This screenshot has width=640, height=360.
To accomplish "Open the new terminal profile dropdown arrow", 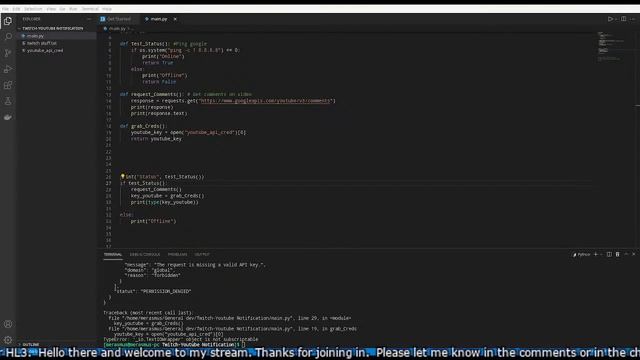I will [601, 254].
